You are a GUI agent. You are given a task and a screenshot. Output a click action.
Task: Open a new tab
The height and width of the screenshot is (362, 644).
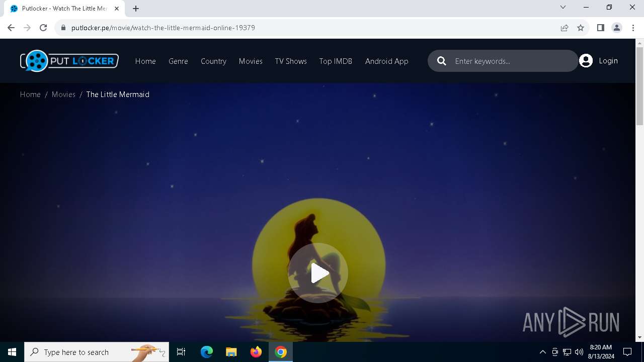point(136,9)
